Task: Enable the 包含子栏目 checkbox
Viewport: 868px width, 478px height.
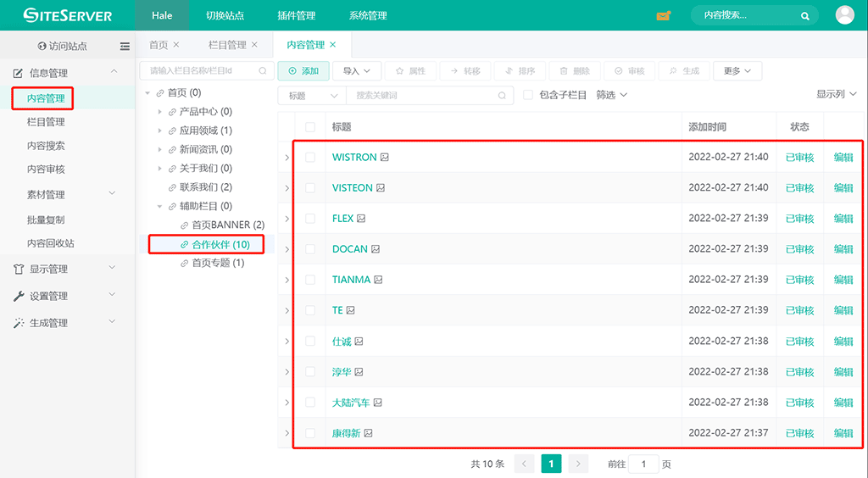Action: pos(528,95)
